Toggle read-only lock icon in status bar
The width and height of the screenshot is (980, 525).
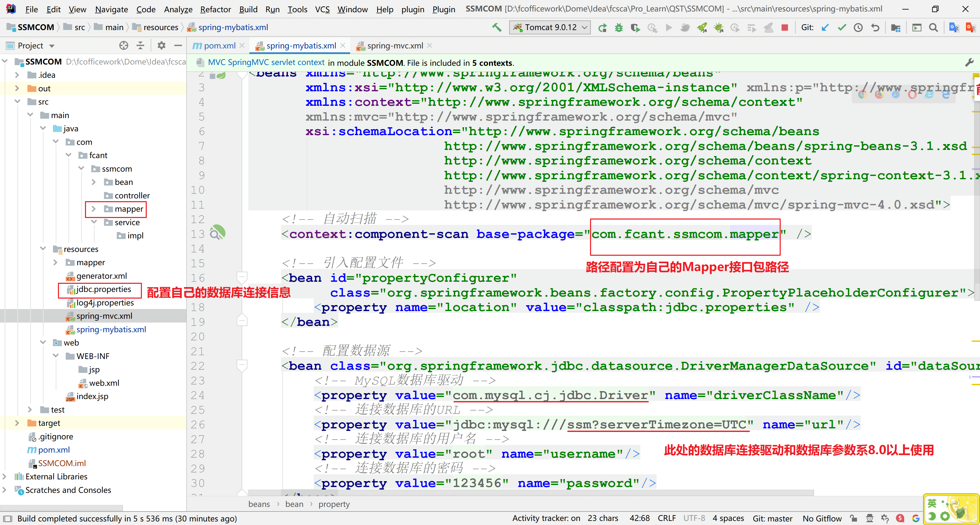[854, 518]
